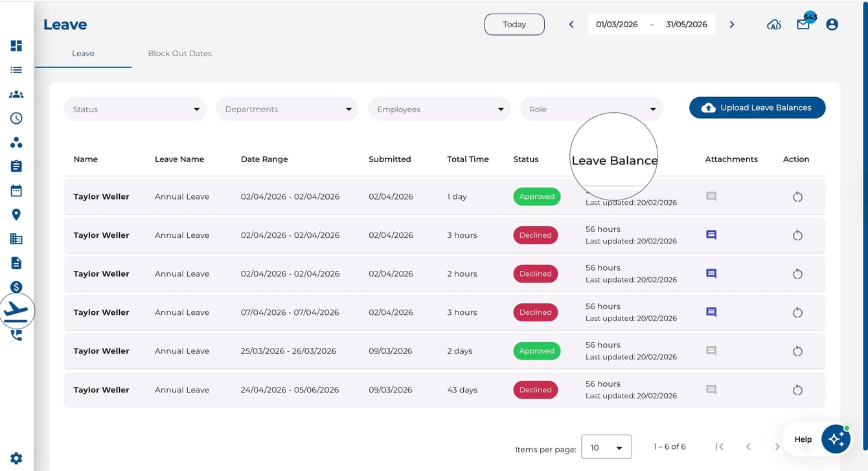Click Upload Leave Balances button
The image size is (868, 471).
pyautogui.click(x=757, y=108)
